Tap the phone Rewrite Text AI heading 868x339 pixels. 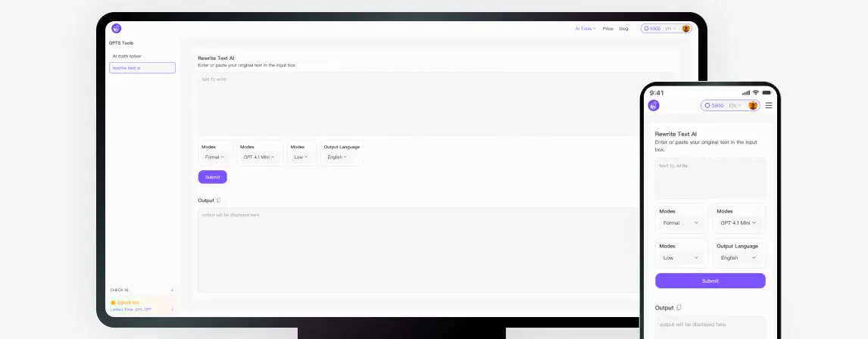pyautogui.click(x=676, y=134)
